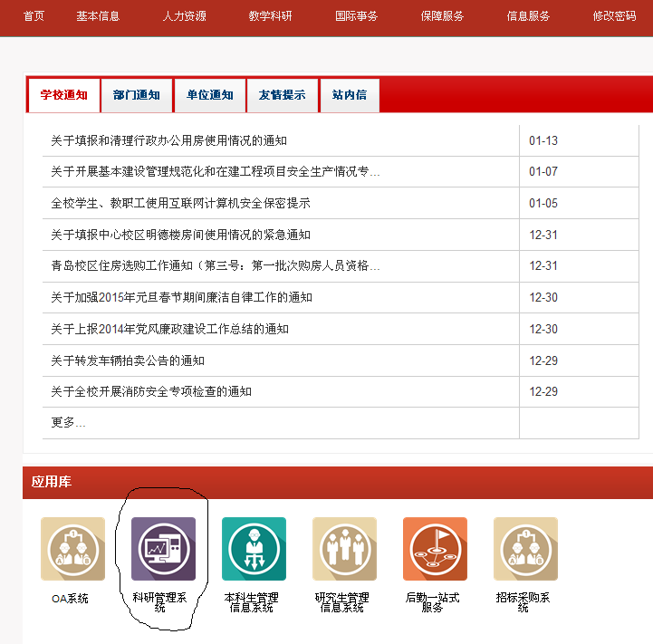The image size is (653, 644).
Task: Open the 站内信 tab
Action: click(350, 95)
